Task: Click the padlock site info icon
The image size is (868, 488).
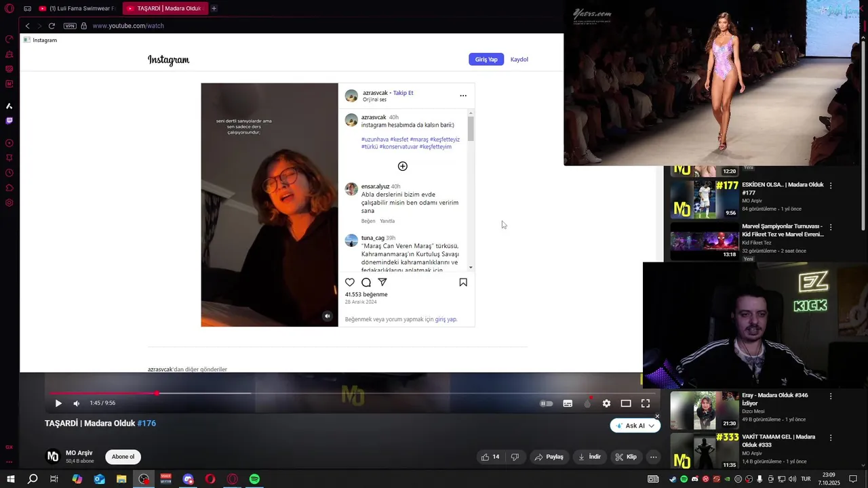Action: point(84,26)
